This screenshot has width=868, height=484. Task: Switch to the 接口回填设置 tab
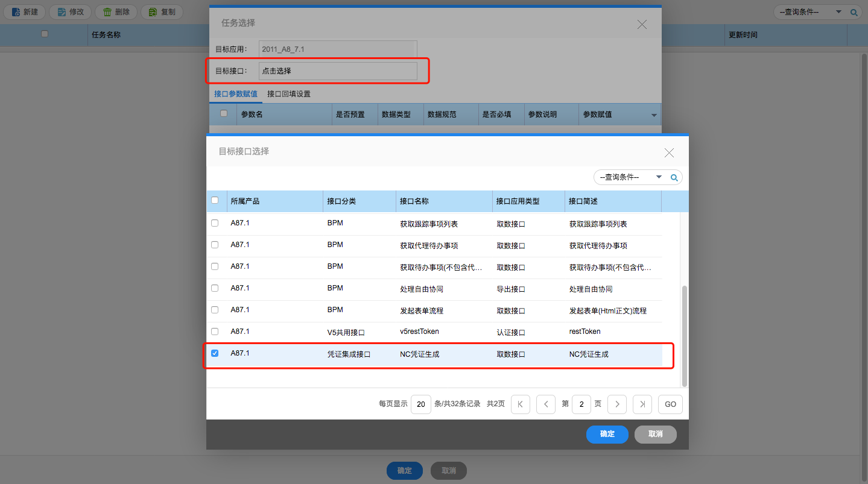(289, 94)
